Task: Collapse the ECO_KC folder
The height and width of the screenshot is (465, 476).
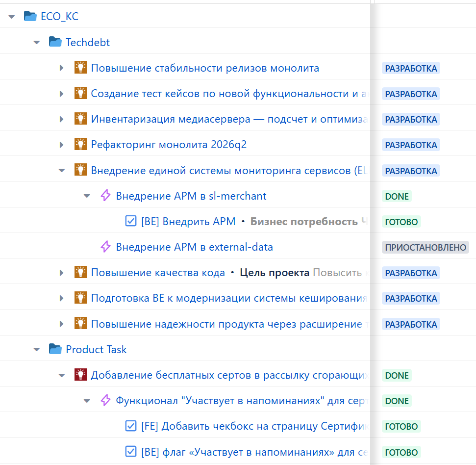Action: click(x=12, y=17)
